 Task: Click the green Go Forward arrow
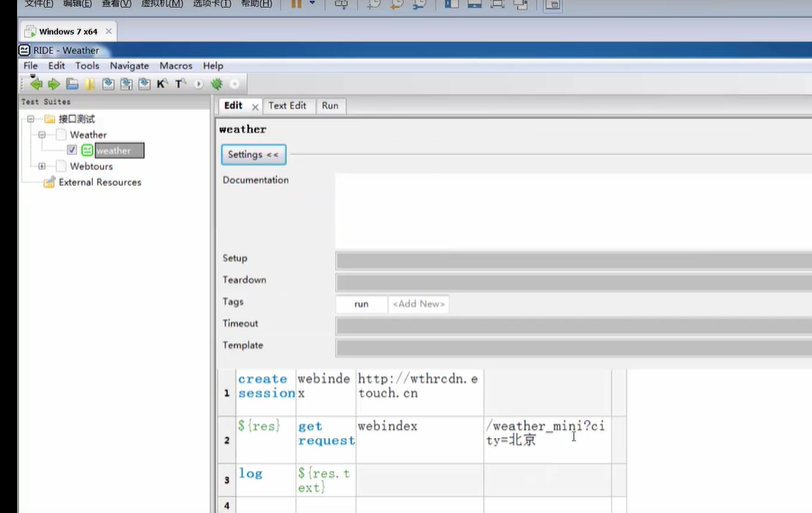(x=54, y=84)
